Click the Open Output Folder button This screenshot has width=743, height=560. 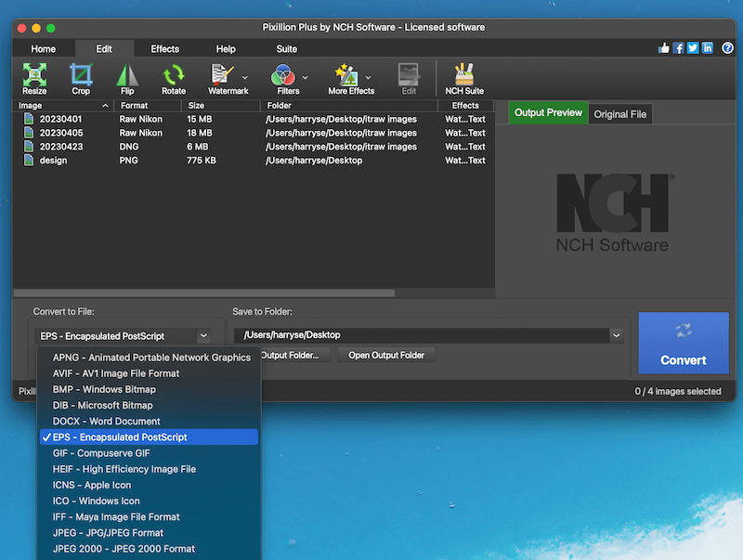tap(386, 356)
